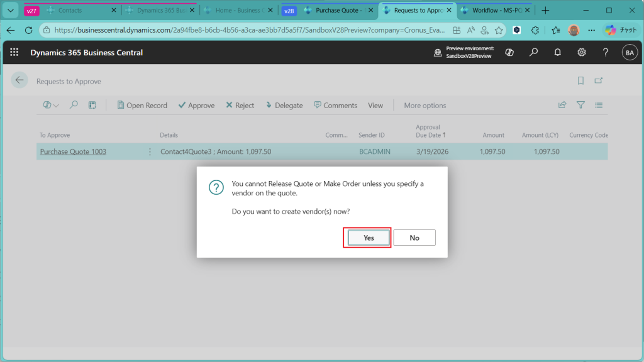The image size is (644, 362).
Task: Open this page in a new window
Action: click(599, 80)
